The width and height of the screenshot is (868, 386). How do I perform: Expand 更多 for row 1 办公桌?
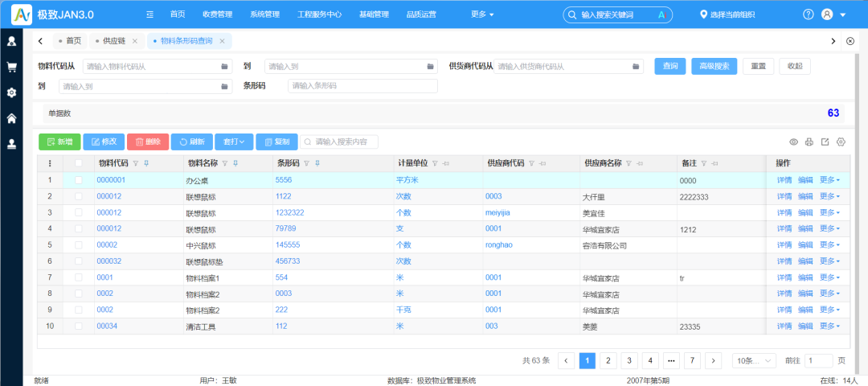point(829,180)
